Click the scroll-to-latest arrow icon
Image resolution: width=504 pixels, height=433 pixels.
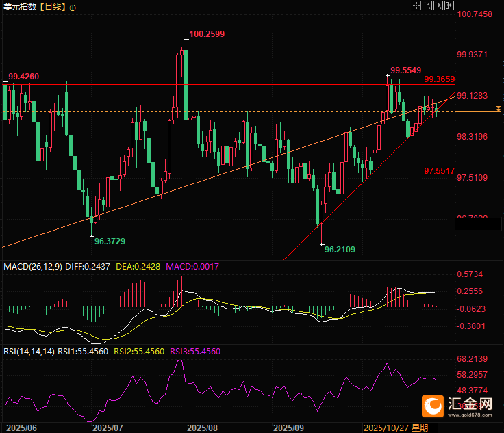[450, 5]
